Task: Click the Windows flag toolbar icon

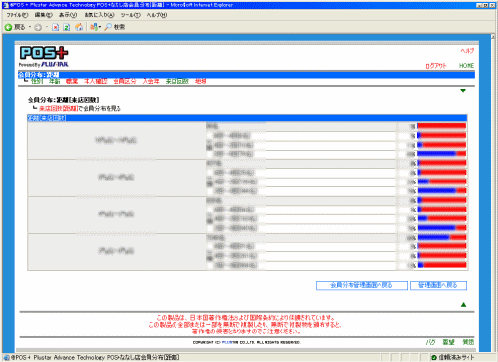Action: 94,27
